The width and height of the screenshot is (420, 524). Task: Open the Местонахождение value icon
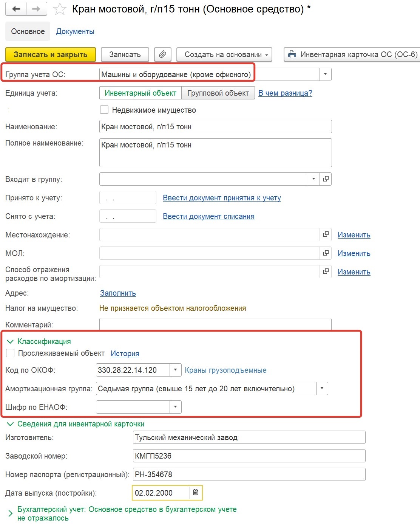point(326,234)
